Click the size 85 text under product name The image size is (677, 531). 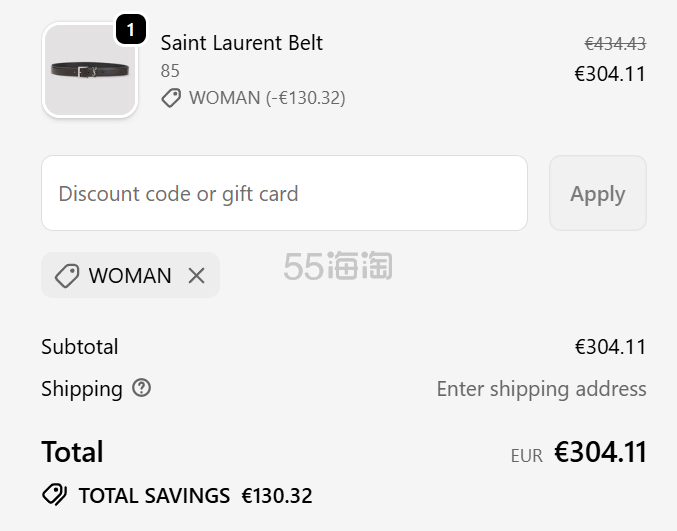click(170, 71)
